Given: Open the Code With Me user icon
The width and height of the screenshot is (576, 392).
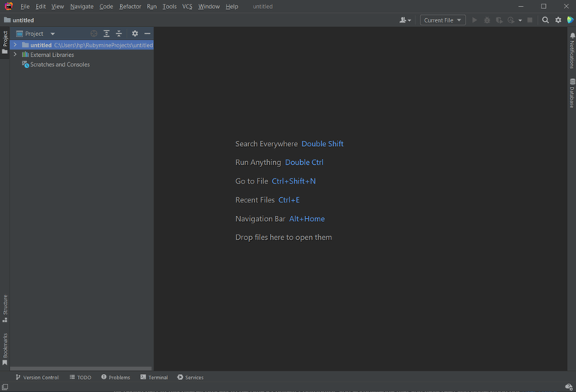Looking at the screenshot, I should point(405,20).
